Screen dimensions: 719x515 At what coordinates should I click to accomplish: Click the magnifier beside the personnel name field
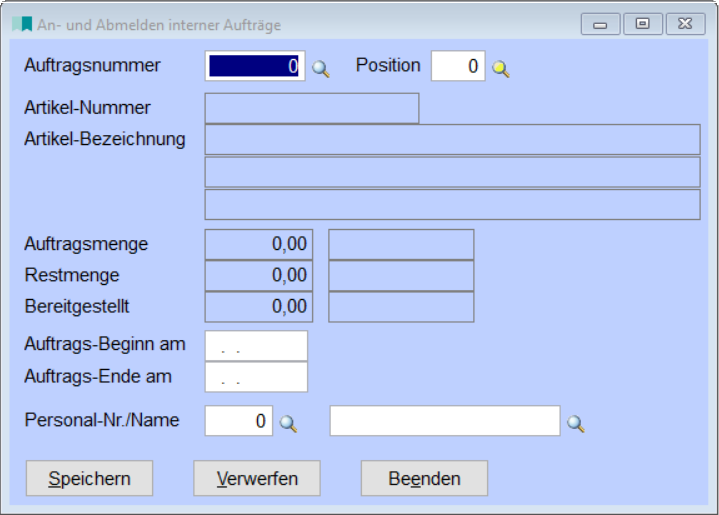point(575,423)
